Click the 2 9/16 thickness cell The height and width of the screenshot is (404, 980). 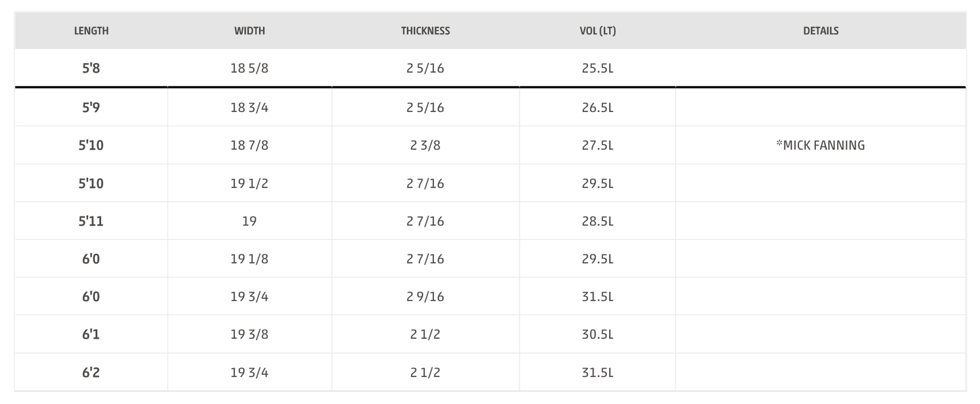pos(425,297)
